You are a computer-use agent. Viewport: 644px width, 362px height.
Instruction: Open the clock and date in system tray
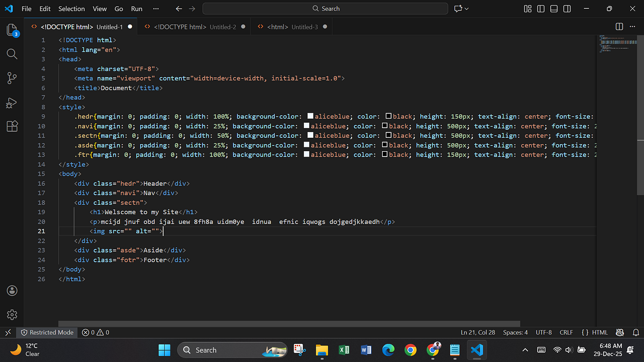tap(609, 350)
